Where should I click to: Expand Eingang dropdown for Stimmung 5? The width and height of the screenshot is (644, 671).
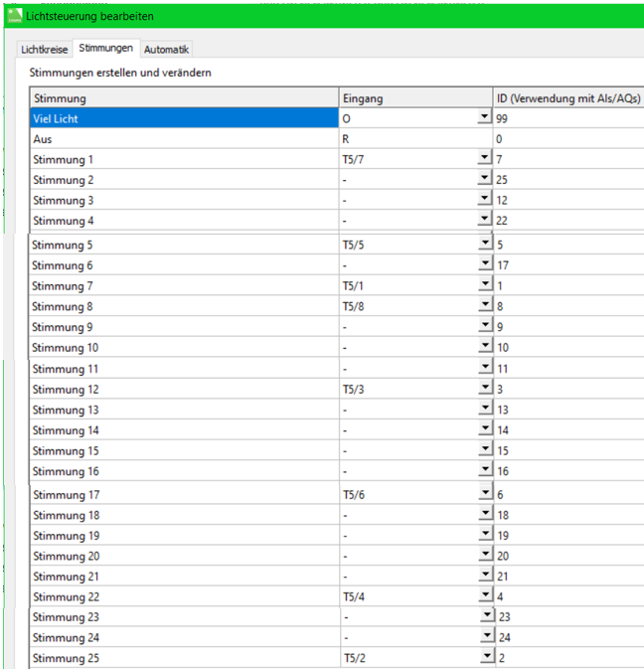[485, 244]
